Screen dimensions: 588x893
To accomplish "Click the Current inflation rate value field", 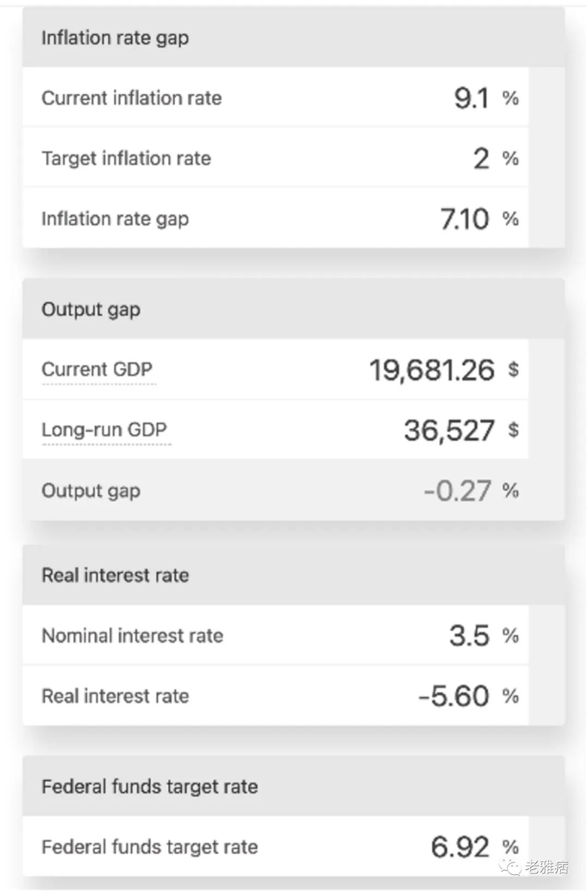I will point(471,98).
